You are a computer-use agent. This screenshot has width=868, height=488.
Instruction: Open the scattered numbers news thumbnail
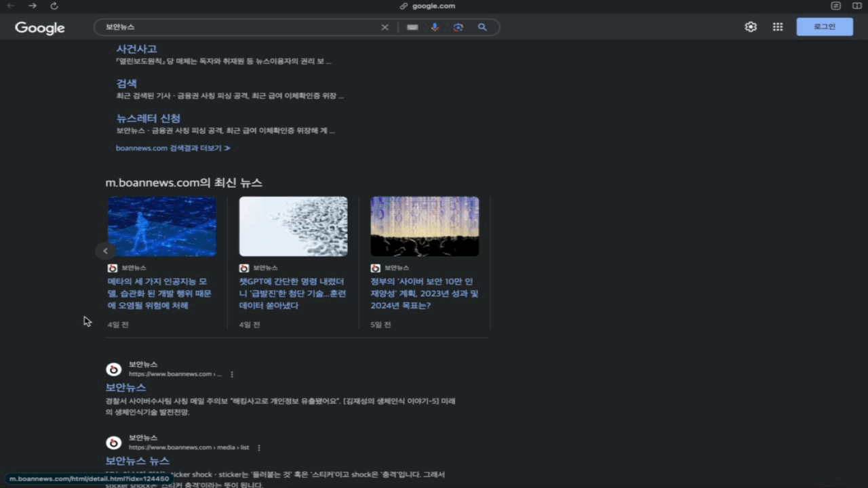pyautogui.click(x=294, y=226)
